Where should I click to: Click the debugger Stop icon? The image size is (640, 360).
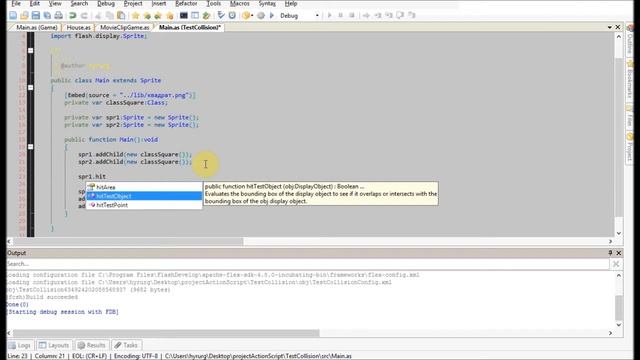(352, 16)
